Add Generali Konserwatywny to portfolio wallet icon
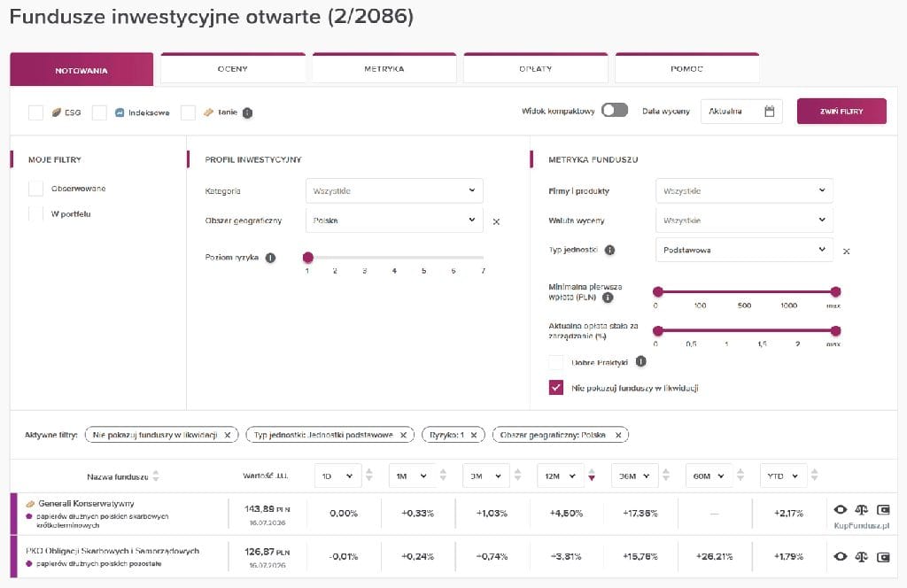907x588 pixels. [x=883, y=509]
